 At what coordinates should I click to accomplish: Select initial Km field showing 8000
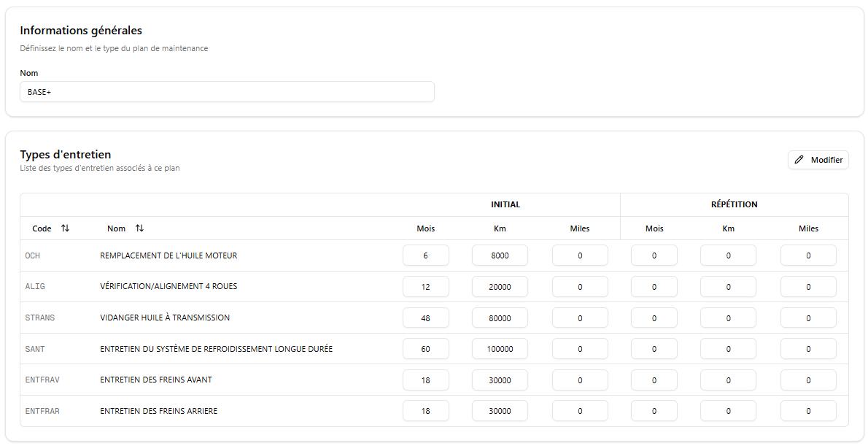pos(499,255)
